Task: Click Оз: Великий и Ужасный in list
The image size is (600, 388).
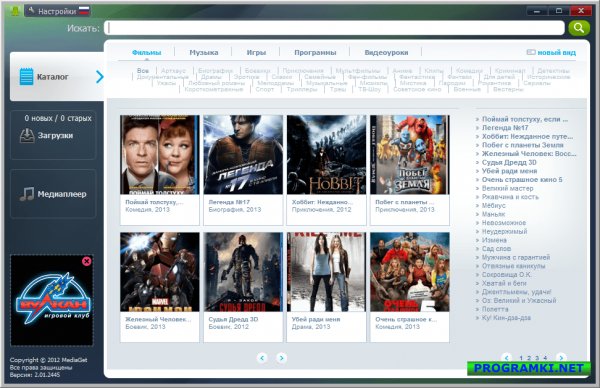Action: (x=519, y=301)
